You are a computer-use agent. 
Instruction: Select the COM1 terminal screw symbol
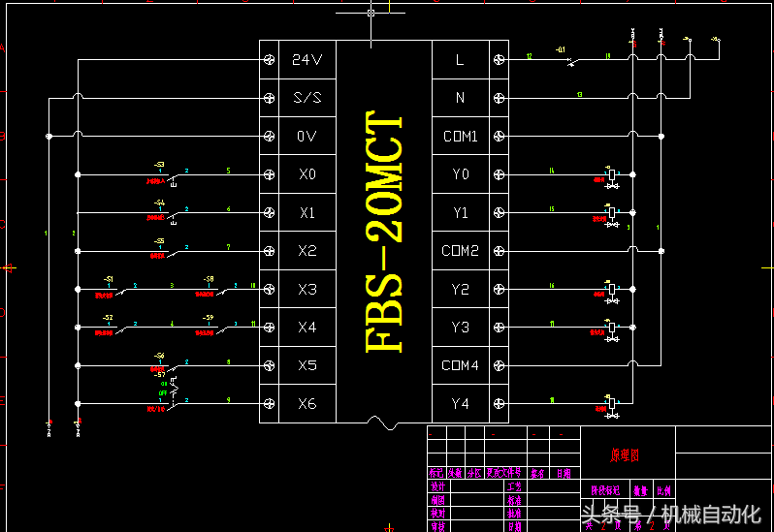tap(500, 136)
